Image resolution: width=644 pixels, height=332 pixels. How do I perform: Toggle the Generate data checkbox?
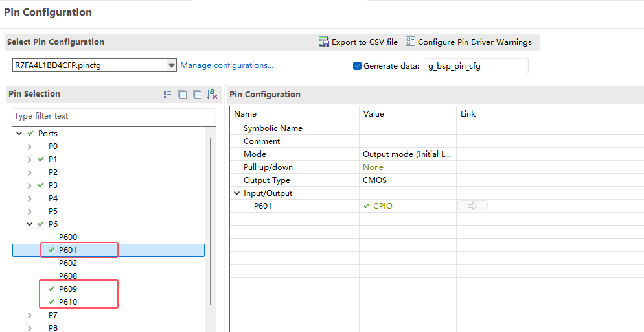(x=357, y=65)
